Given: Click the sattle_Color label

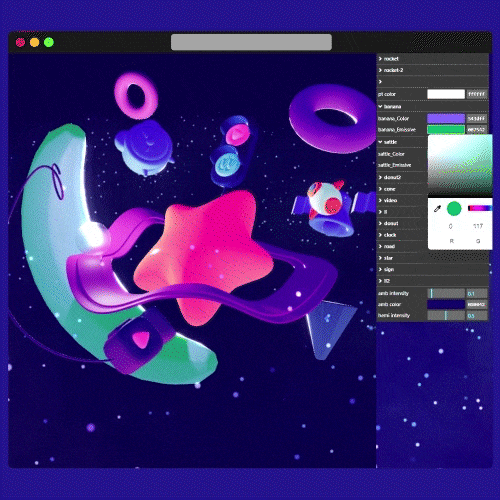Looking at the screenshot, I should (x=391, y=154).
